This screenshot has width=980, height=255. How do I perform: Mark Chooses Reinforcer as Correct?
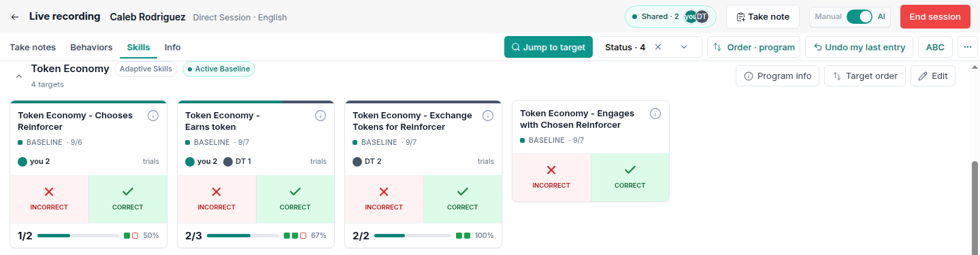(128, 199)
